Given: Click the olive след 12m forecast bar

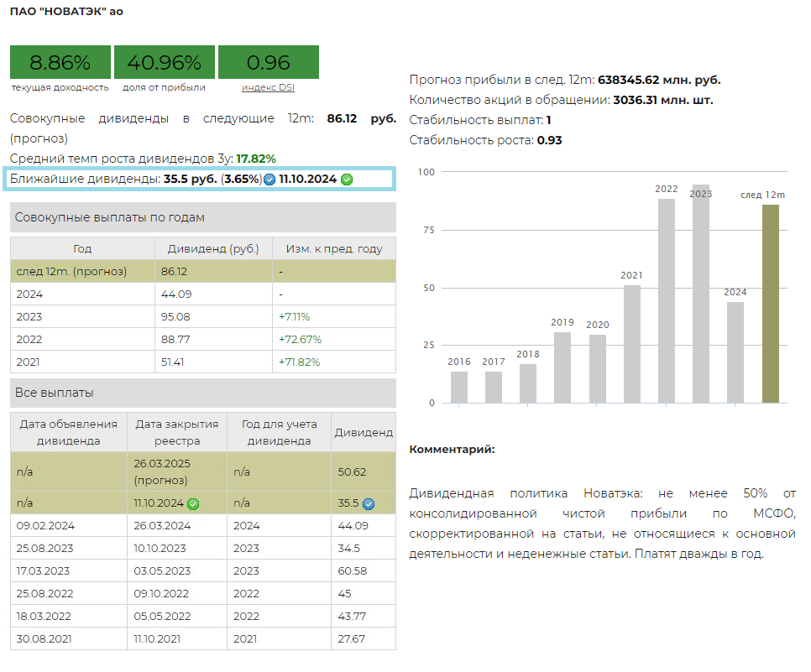Looking at the screenshot, I should pos(770,304).
